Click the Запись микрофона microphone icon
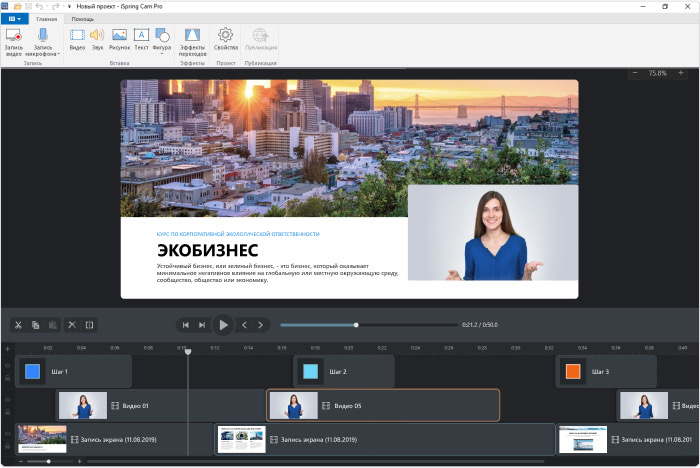Viewport: 700px width, 468px height. pyautogui.click(x=43, y=36)
